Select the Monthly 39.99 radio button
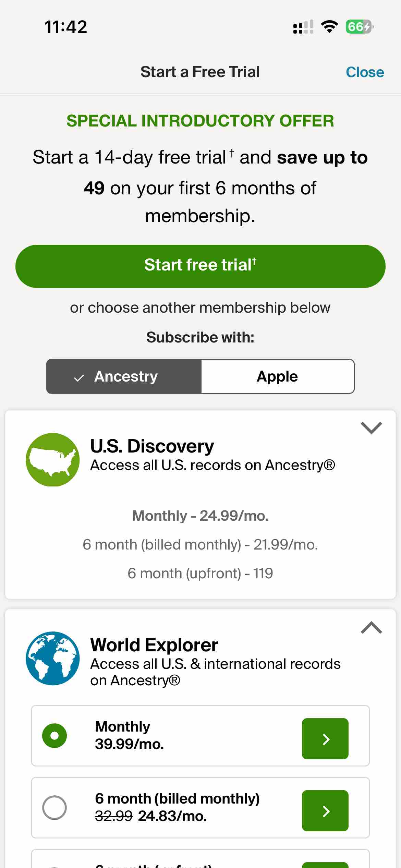This screenshot has width=401, height=868. (x=55, y=735)
